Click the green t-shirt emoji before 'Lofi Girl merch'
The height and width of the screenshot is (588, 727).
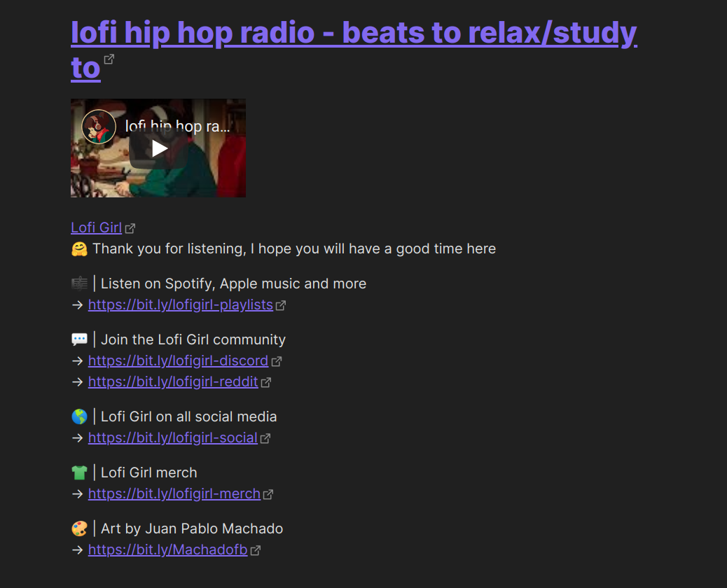(79, 472)
